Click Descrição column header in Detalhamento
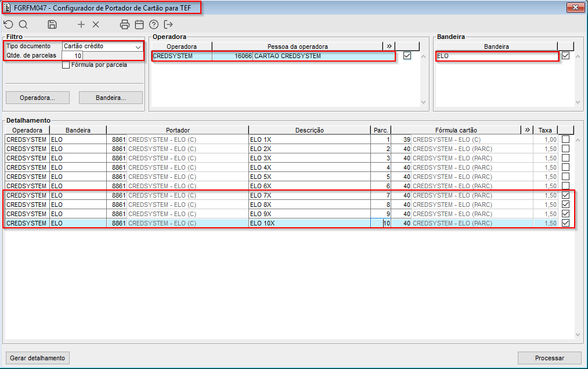588x369 pixels. (309, 130)
